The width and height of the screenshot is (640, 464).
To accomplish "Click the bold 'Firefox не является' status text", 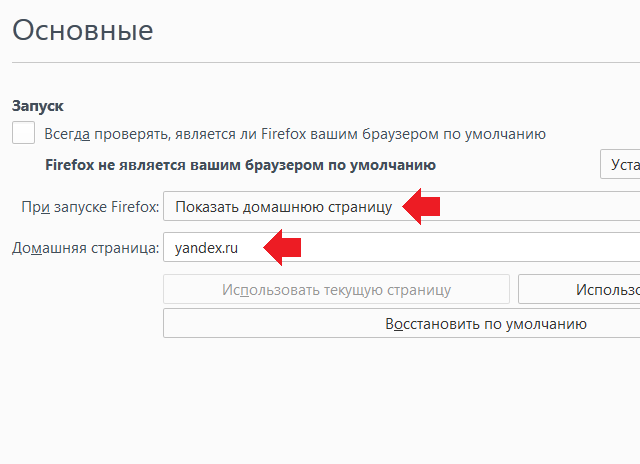I will point(240,165).
